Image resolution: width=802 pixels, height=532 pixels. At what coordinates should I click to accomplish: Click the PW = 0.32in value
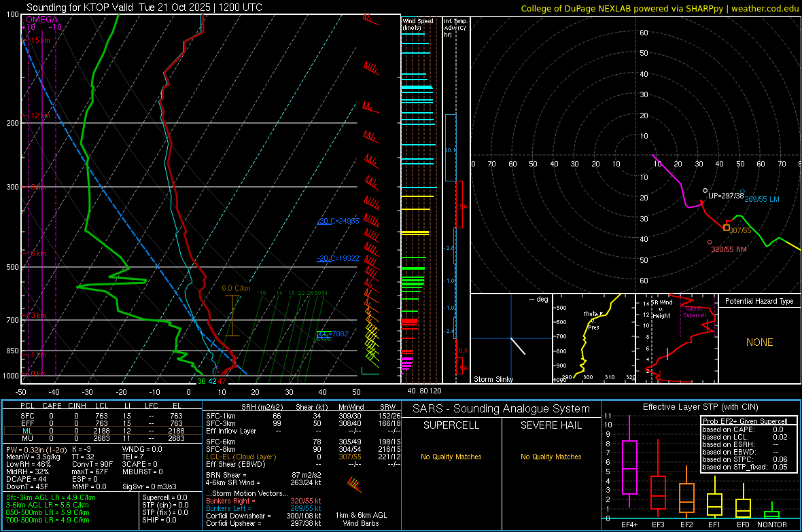[x=35, y=450]
